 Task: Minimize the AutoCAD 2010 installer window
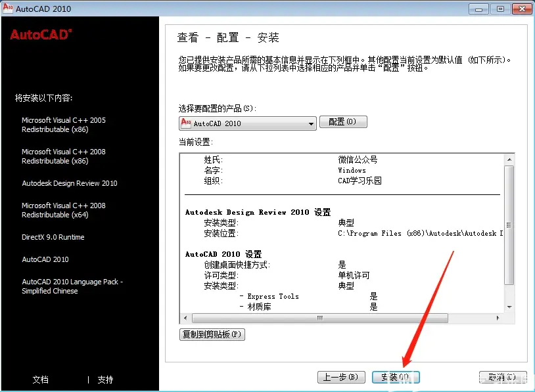(x=478, y=9)
